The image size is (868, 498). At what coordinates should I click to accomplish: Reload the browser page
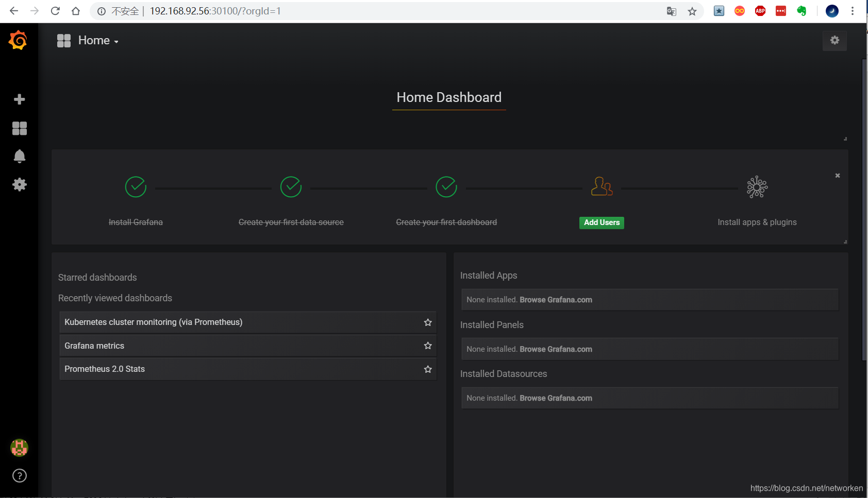pyautogui.click(x=55, y=11)
